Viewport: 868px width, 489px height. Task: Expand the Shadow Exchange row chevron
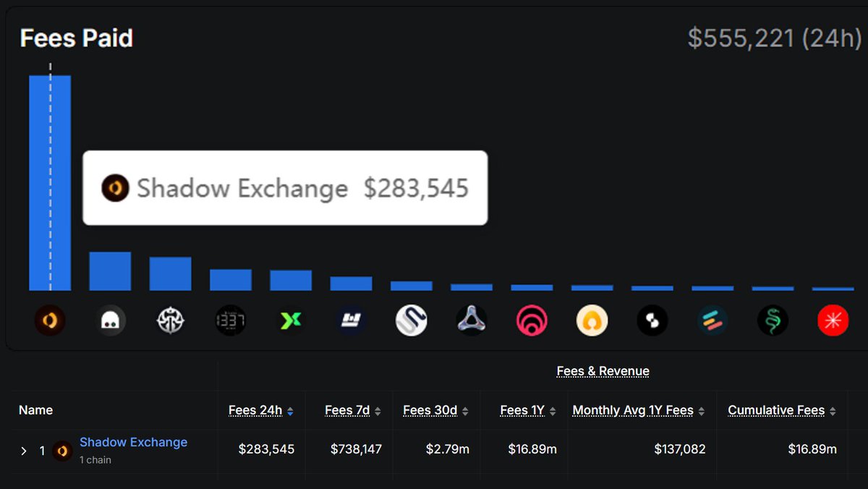(x=23, y=451)
